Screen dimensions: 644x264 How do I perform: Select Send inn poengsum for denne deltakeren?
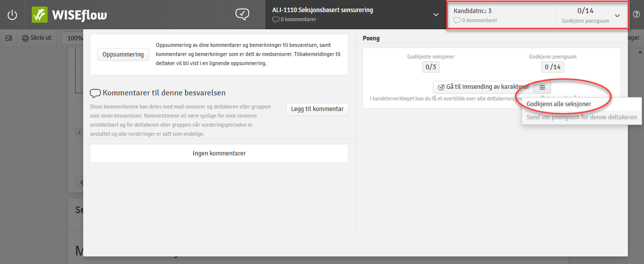pos(581,117)
